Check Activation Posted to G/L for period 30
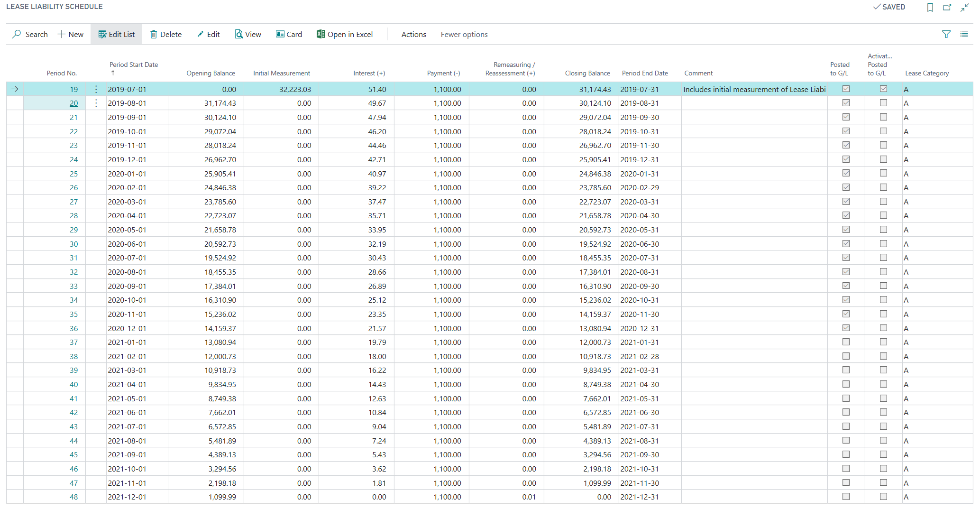980x509 pixels. click(883, 243)
